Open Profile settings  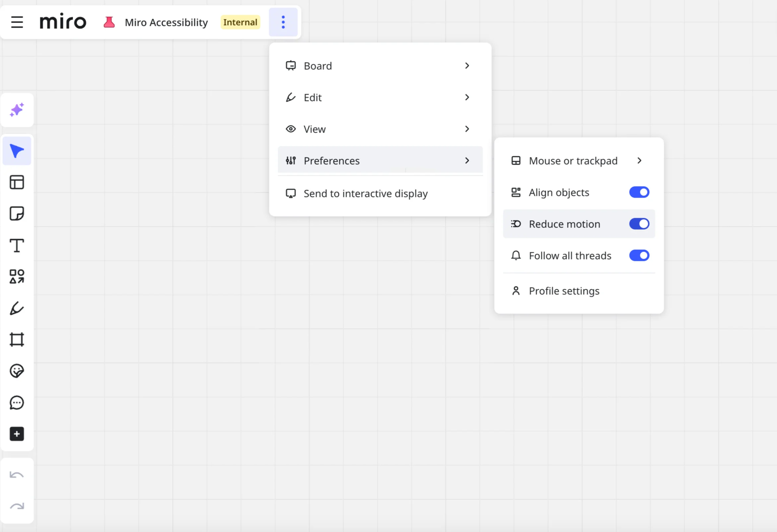point(564,291)
